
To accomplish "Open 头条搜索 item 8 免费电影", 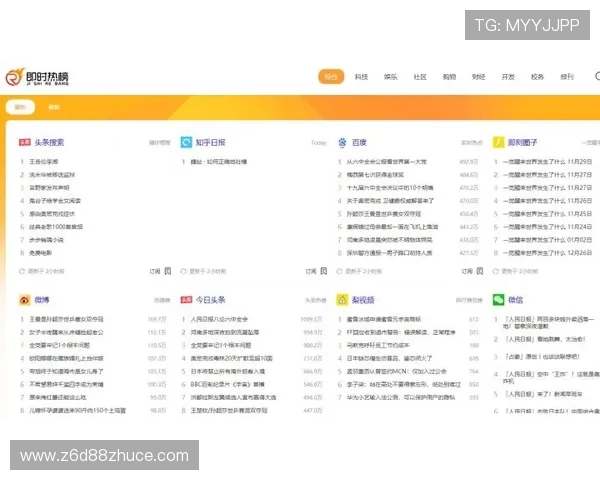I will [x=41, y=253].
